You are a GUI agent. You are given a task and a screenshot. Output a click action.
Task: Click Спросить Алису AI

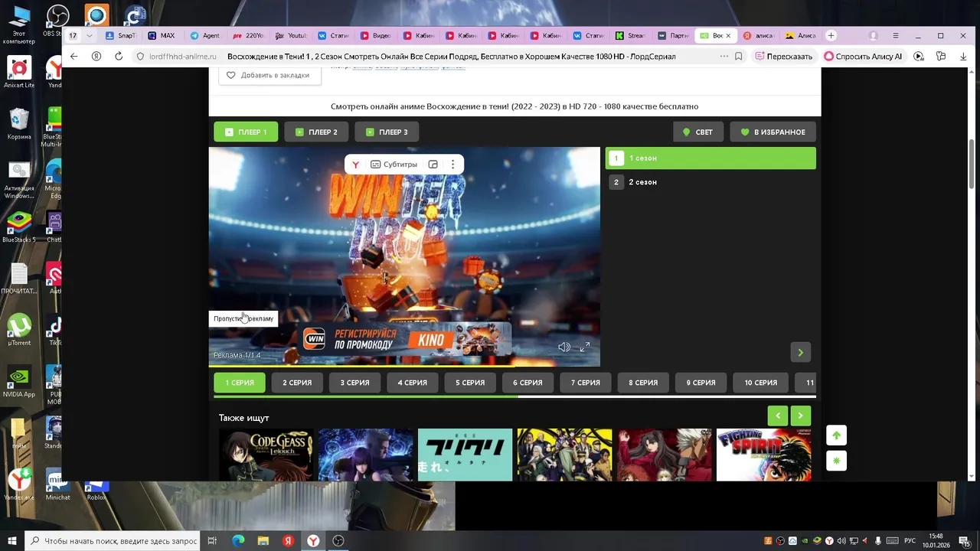point(863,56)
